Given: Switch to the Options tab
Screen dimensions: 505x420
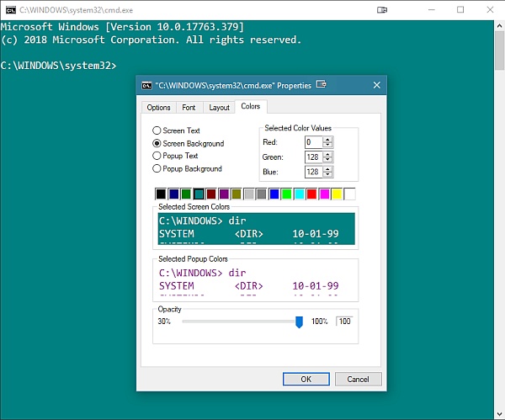Looking at the screenshot, I should [x=158, y=107].
